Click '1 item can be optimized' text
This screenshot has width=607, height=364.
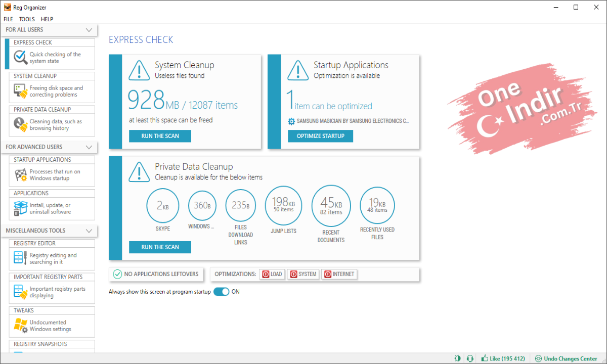(x=329, y=100)
